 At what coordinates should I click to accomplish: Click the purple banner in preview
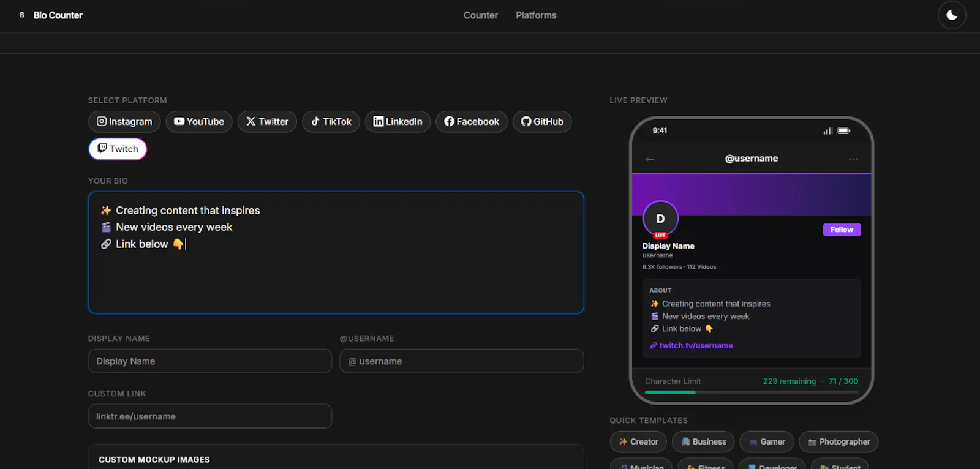click(x=752, y=195)
